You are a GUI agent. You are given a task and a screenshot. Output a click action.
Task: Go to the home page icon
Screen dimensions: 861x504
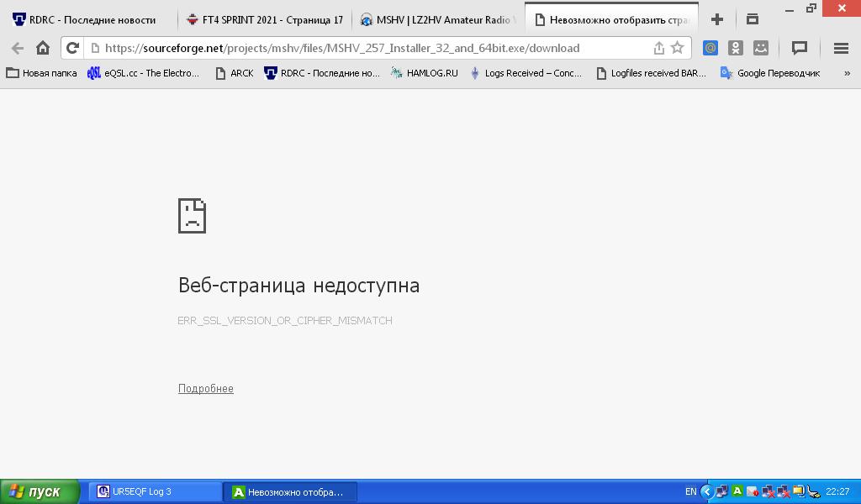(43, 48)
